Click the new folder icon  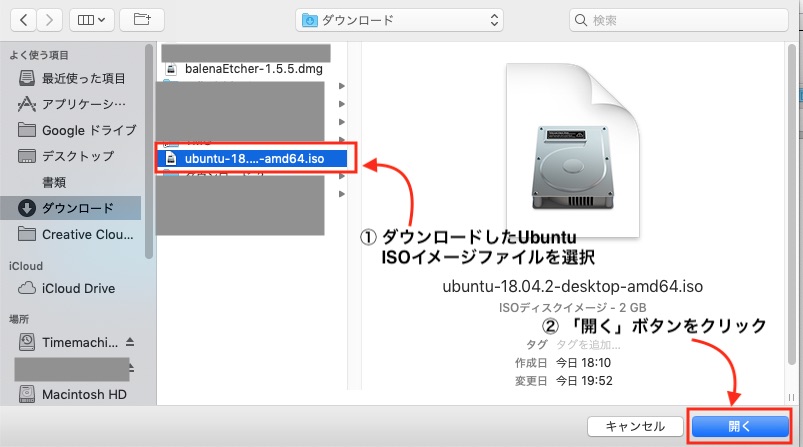click(x=142, y=19)
